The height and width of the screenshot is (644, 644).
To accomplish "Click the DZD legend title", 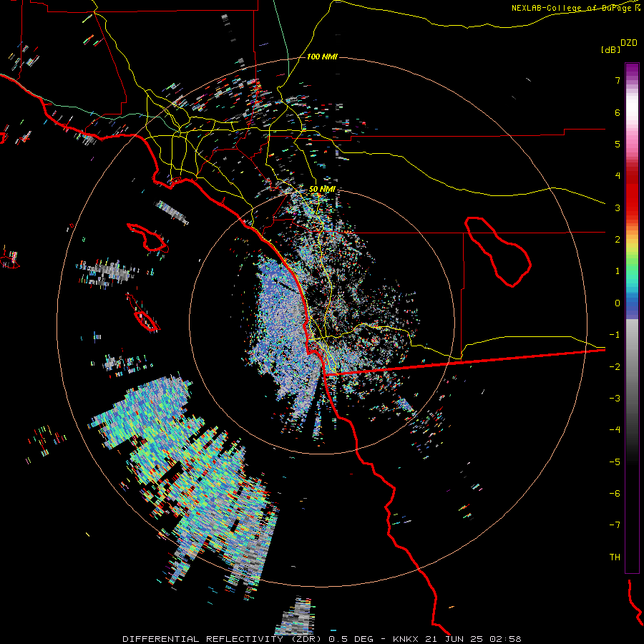I will pyautogui.click(x=629, y=43).
